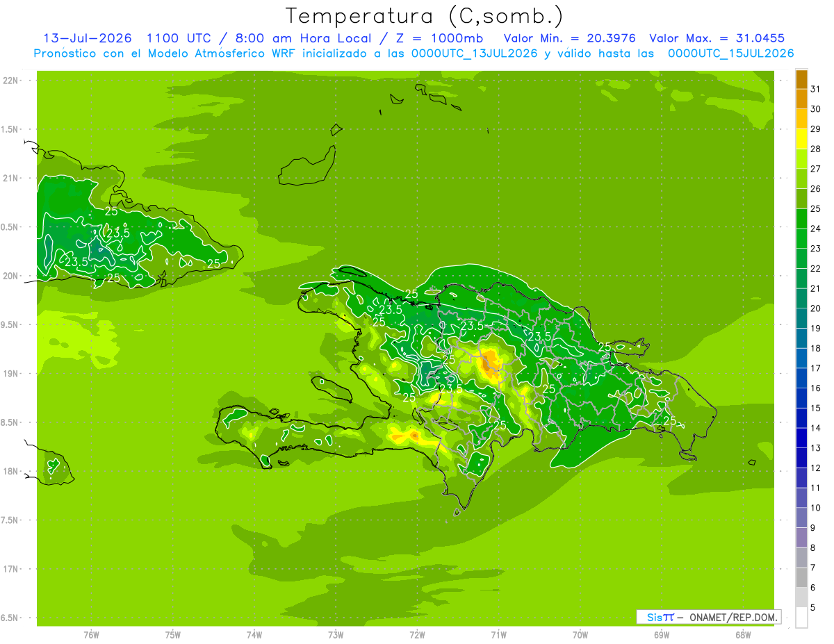Click the "71W" longitude label
834x644 pixels.
coord(498,634)
